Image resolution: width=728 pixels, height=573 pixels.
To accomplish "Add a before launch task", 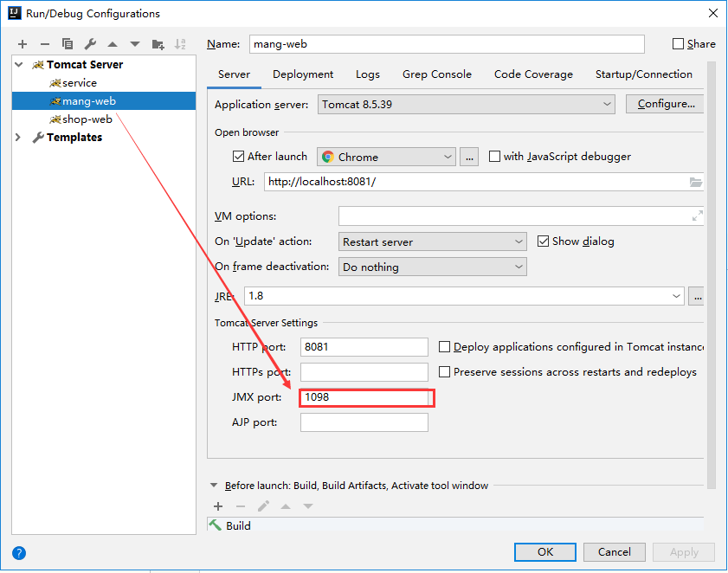I will [218, 506].
